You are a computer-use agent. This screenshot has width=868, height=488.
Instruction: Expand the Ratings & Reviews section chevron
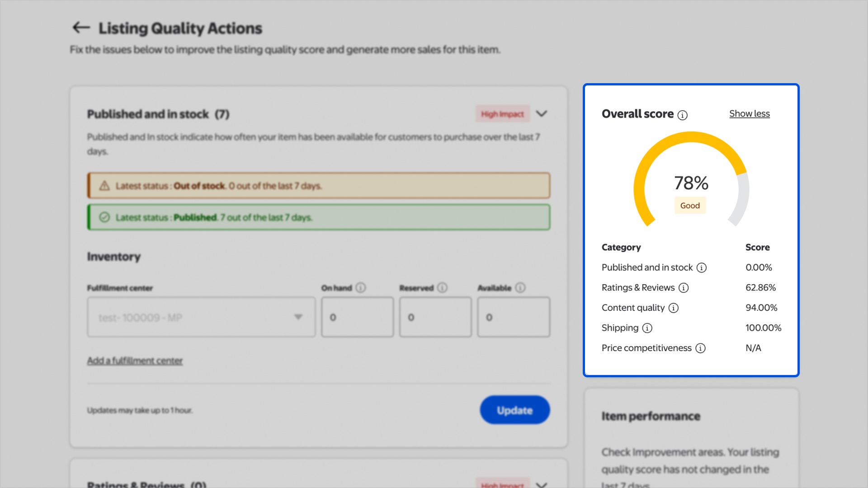point(542,484)
